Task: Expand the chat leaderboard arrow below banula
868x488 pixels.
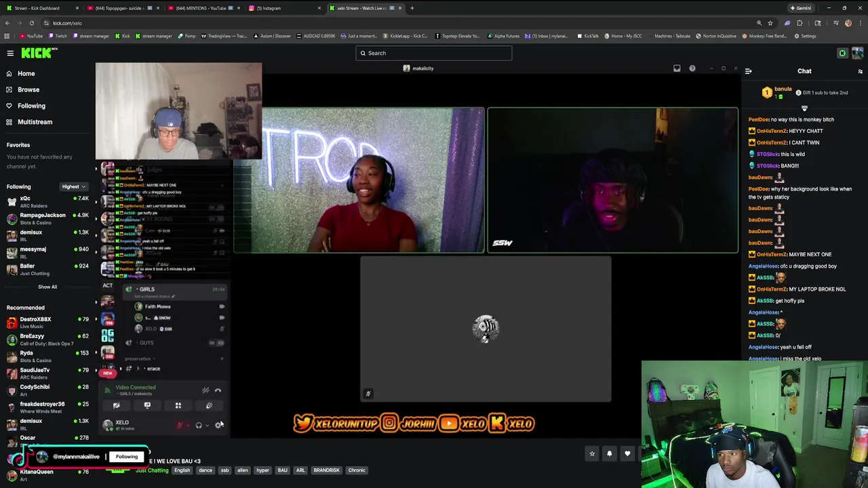Action: click(x=804, y=108)
